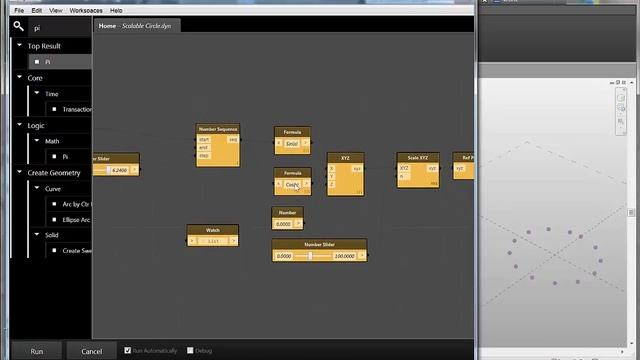Click the output arrow of Sin Formula node
The width and height of the screenshot is (640, 360).
305,143
